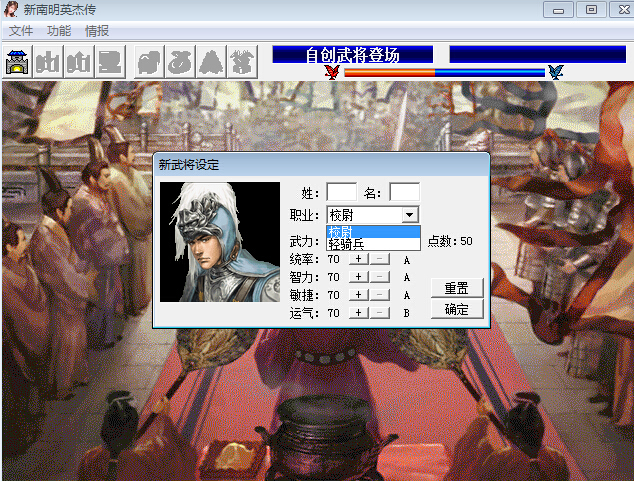This screenshot has height=481, width=634.
Task: Close the 新南明英杰传 window
Action: point(623,10)
